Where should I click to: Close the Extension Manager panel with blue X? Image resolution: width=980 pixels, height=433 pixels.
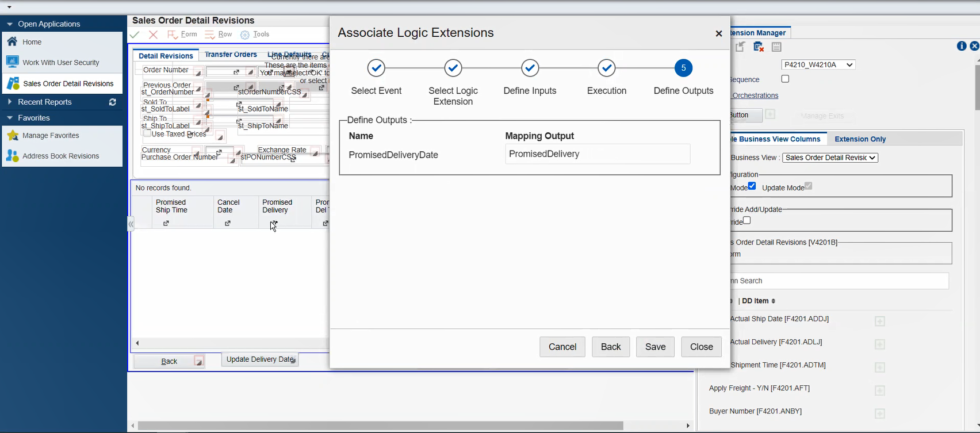[x=974, y=46]
